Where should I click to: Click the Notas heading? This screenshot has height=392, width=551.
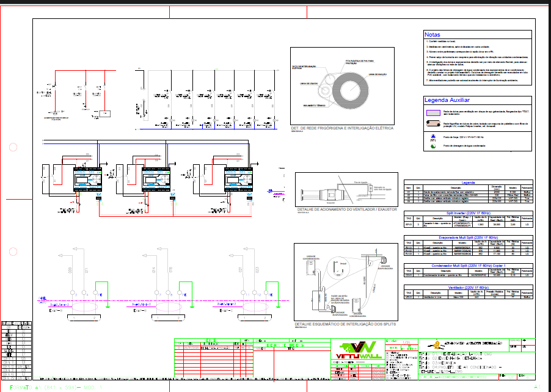(432, 35)
